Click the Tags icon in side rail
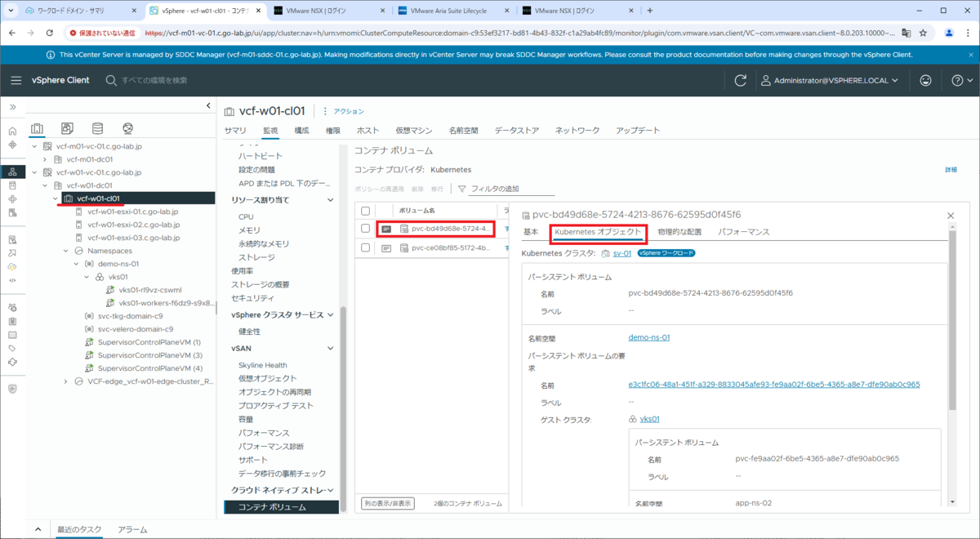 [x=12, y=348]
